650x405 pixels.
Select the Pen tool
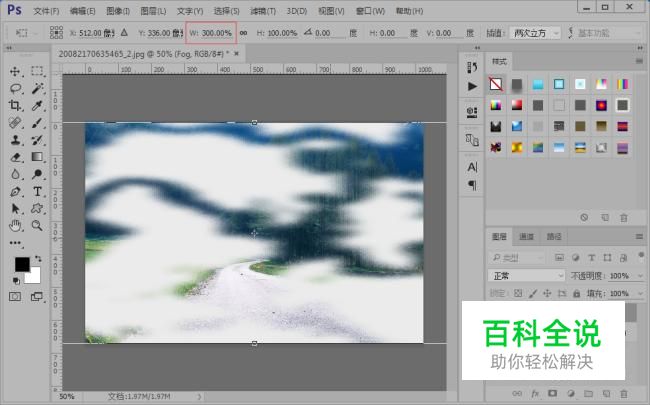(15, 192)
